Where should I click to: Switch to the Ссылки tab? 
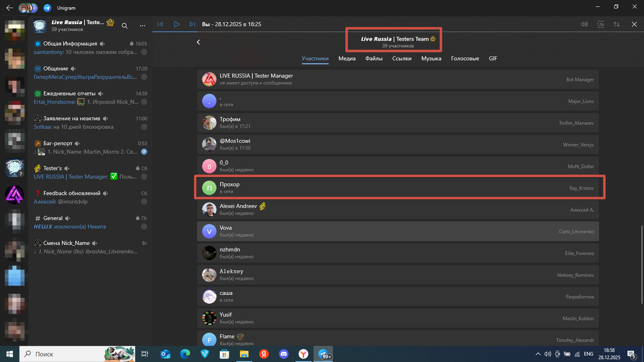402,58
